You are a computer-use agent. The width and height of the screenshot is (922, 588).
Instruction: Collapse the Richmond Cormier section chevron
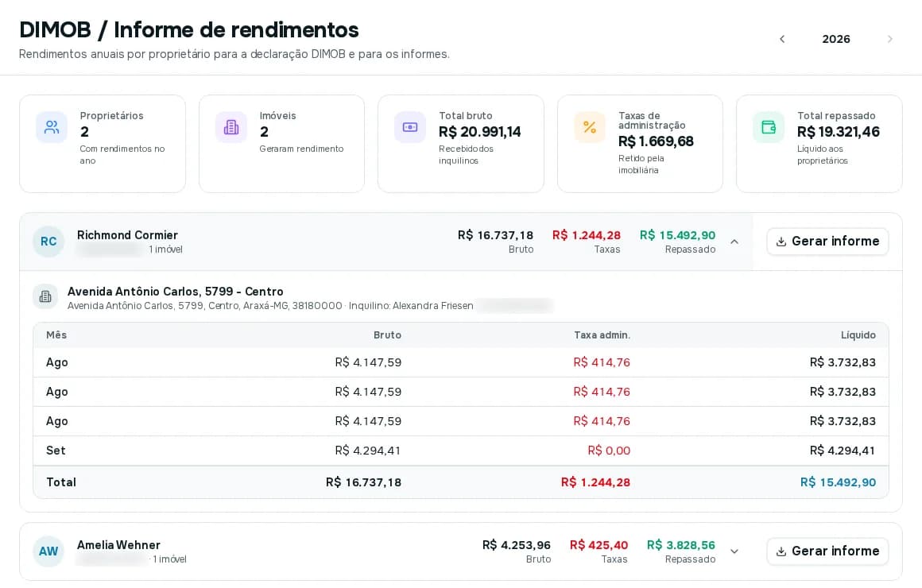click(x=734, y=242)
